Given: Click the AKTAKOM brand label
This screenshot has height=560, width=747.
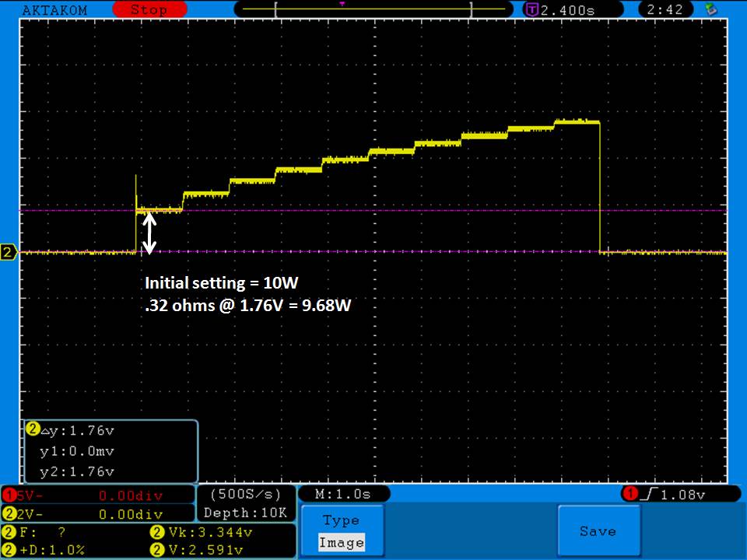Looking at the screenshot, I should tap(54, 10).
